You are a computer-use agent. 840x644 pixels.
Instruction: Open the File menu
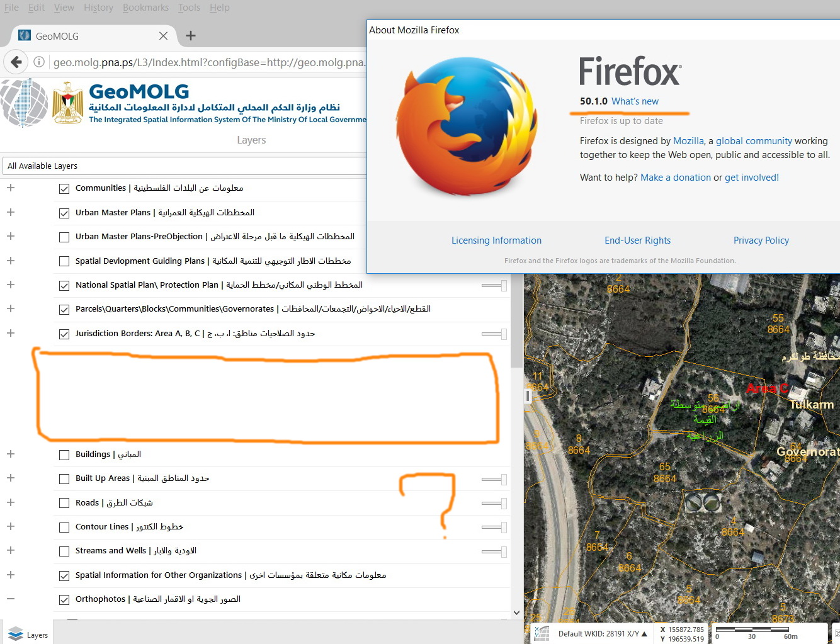(x=11, y=8)
